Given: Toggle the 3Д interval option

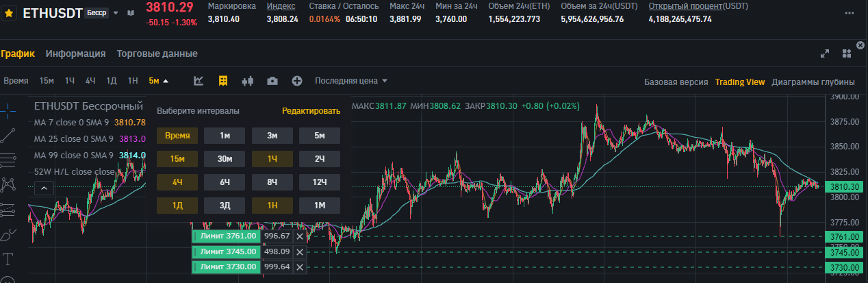Looking at the screenshot, I should point(225,206).
